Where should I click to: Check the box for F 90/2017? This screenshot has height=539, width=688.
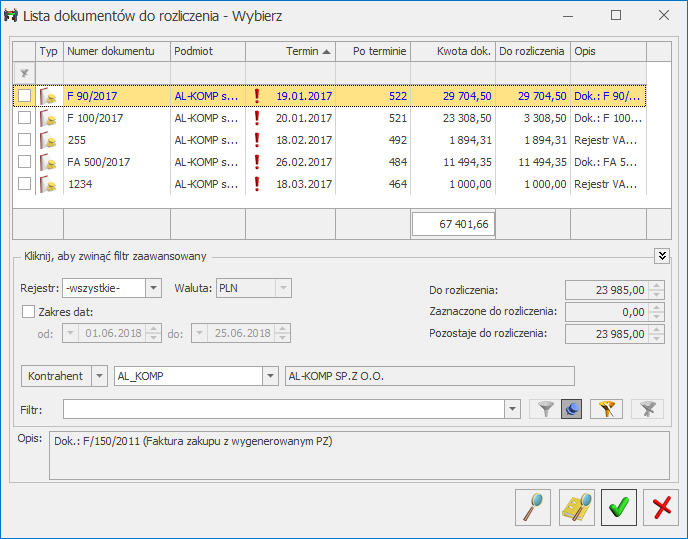(x=25, y=96)
